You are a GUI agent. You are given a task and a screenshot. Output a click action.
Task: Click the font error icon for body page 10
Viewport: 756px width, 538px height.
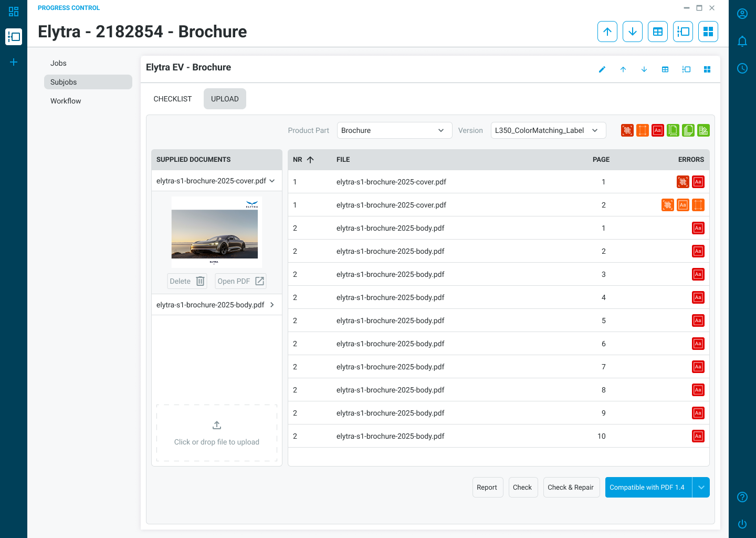pyautogui.click(x=698, y=436)
